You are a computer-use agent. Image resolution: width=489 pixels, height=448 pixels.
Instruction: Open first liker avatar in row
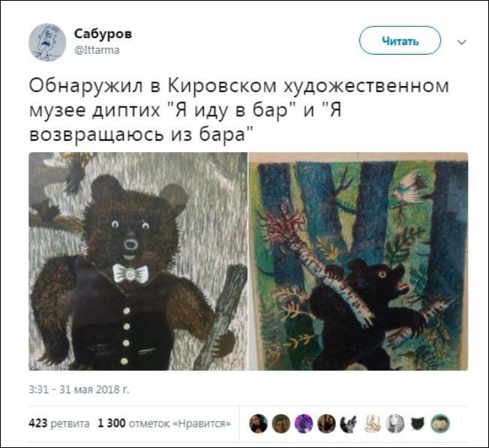click(x=259, y=424)
